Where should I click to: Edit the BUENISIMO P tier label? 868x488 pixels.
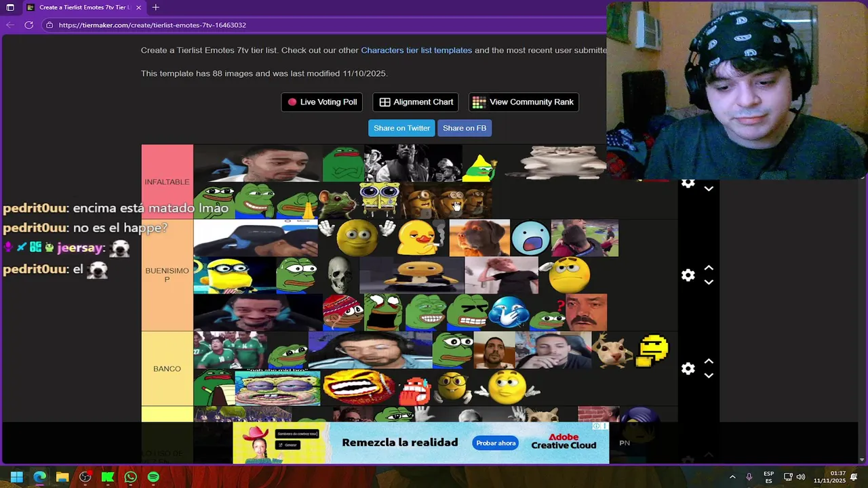click(167, 275)
